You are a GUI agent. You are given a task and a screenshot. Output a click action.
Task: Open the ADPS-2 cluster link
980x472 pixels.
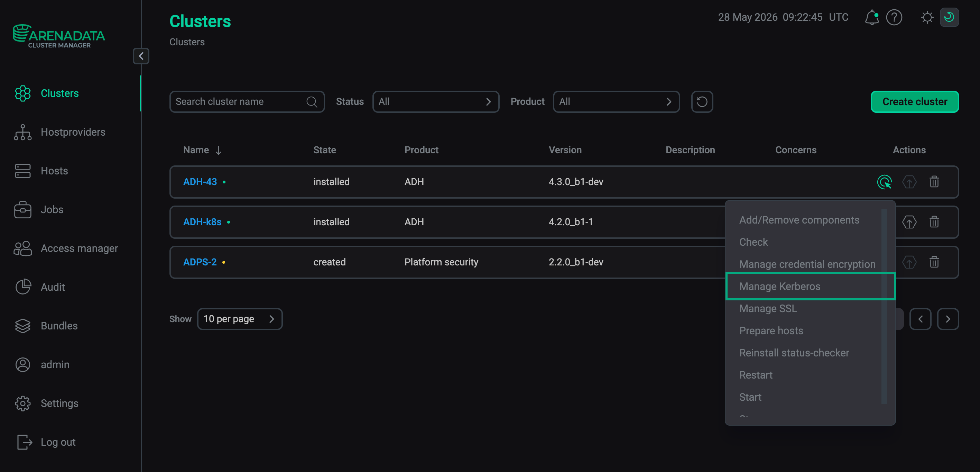click(200, 262)
